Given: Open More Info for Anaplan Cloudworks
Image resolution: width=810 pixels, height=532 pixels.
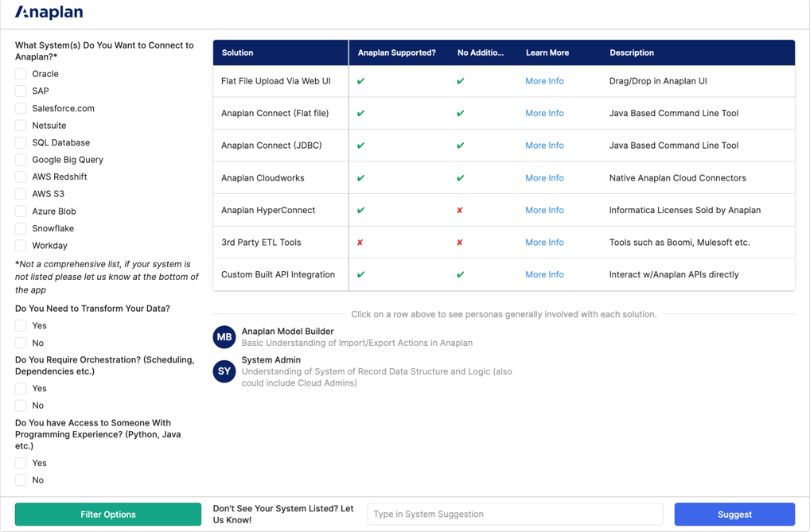Looking at the screenshot, I should coord(544,178).
